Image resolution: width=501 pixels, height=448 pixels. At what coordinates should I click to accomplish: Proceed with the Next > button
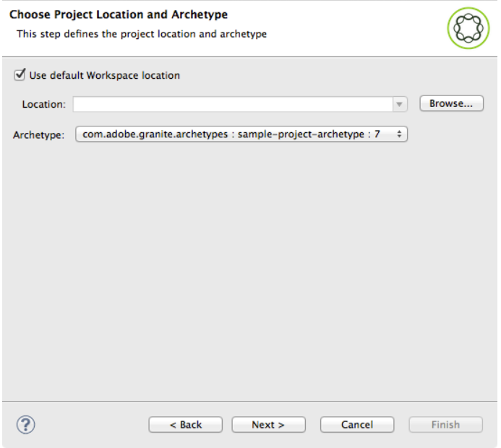pos(268,425)
